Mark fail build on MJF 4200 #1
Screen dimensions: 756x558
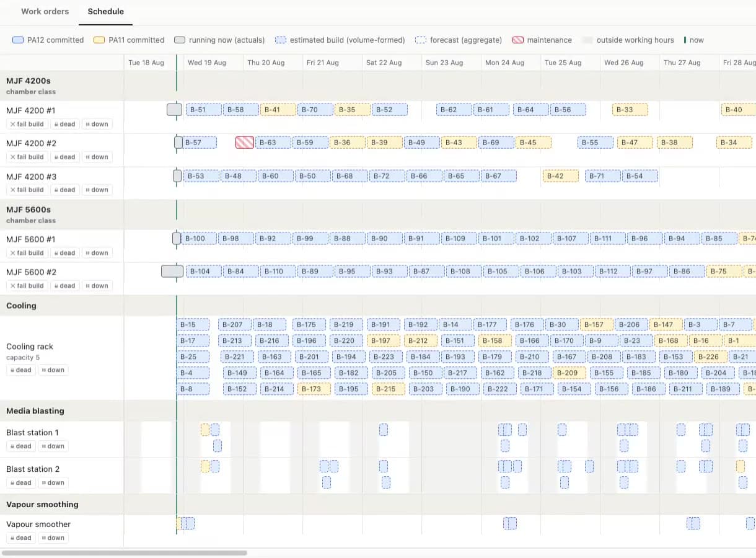click(27, 124)
